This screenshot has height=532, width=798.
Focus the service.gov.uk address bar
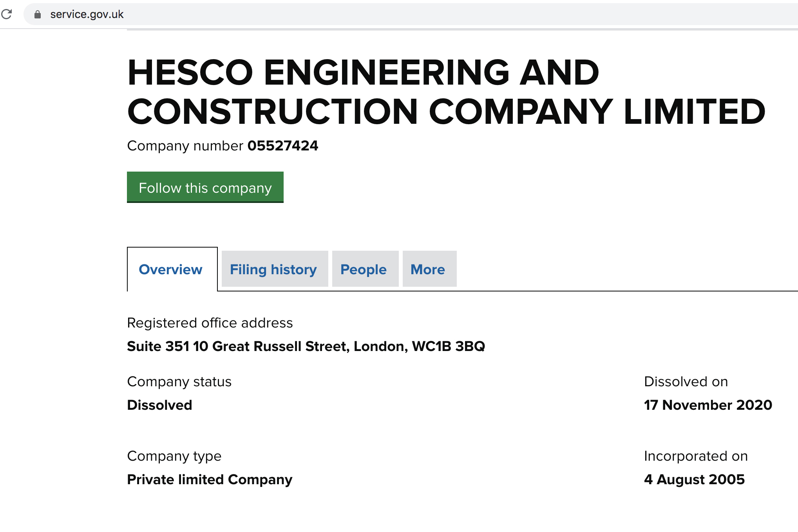click(x=274, y=14)
